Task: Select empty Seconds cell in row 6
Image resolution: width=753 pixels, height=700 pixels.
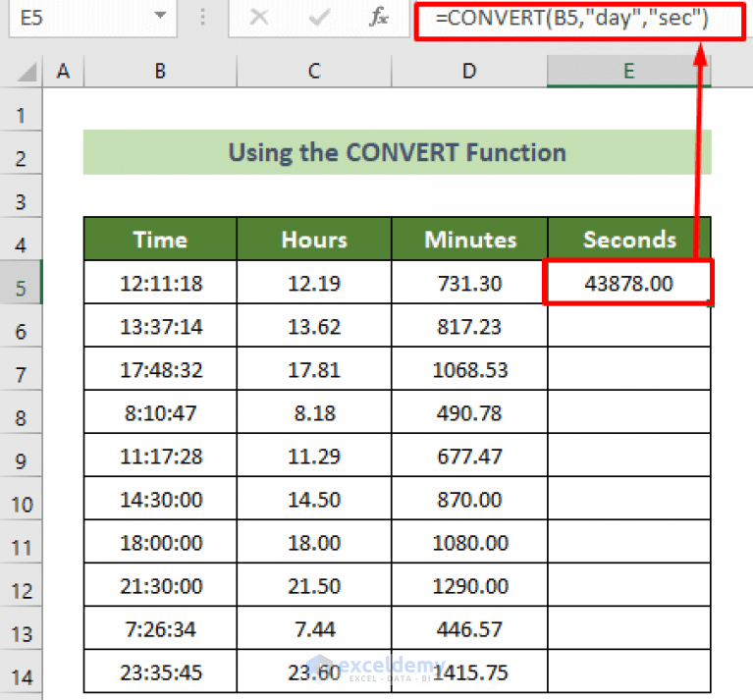Action: tap(628, 327)
